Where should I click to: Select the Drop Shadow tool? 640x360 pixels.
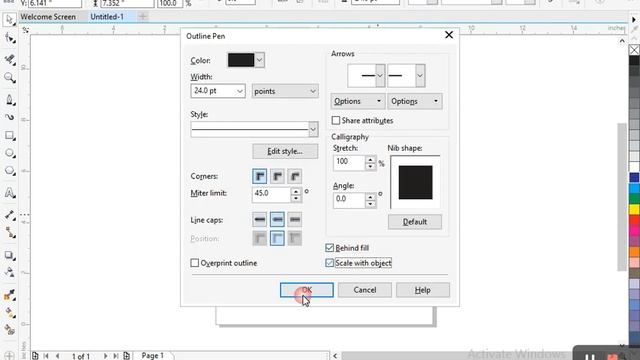click(x=9, y=256)
